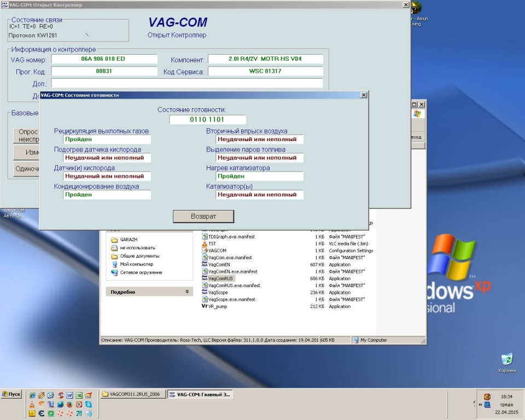This screenshot has width=525, height=420.
Task: Launch VLC media player from Quick Launch
Action: tap(32, 405)
